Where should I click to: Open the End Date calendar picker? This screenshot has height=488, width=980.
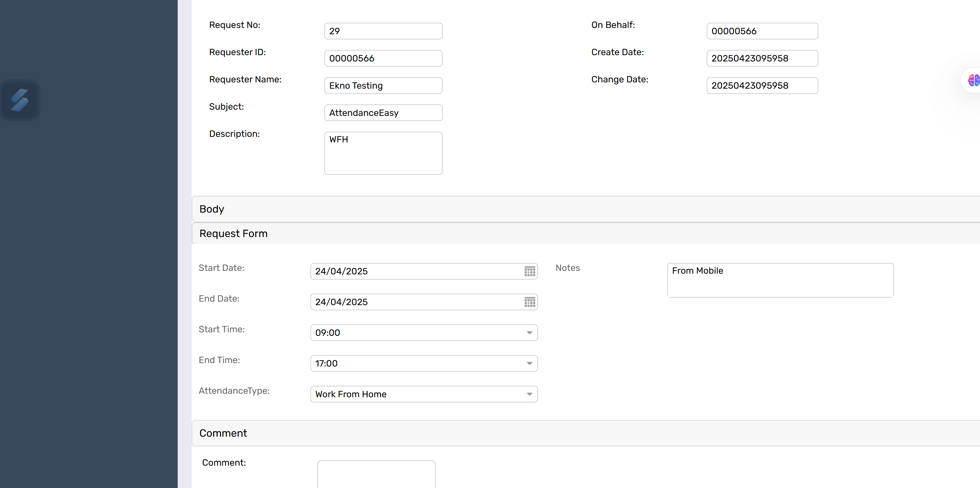coord(530,302)
